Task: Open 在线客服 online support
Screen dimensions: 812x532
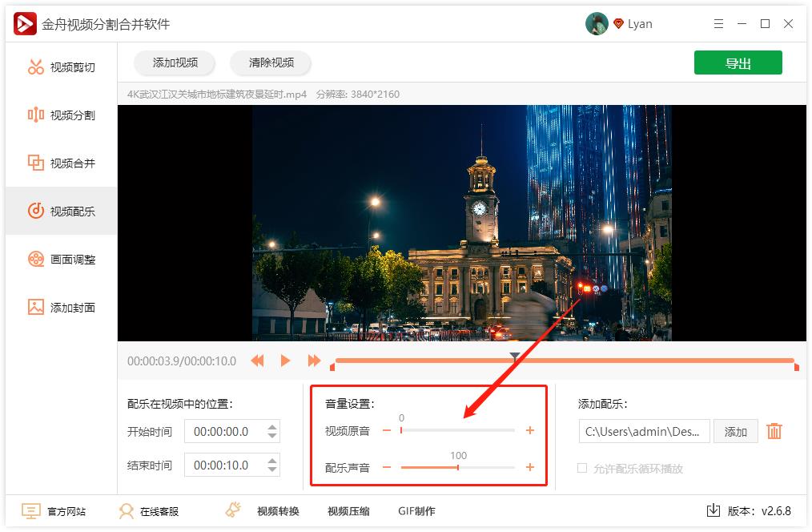Action: click(x=149, y=511)
